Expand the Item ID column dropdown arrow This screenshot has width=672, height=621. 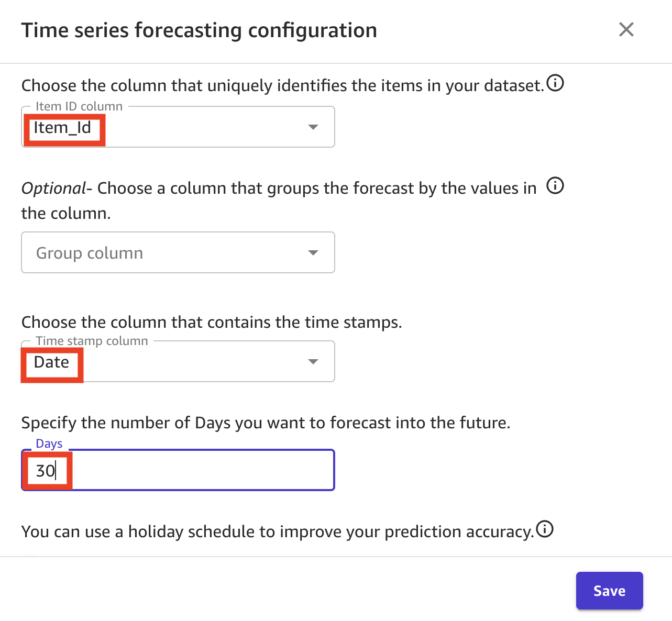click(x=313, y=127)
